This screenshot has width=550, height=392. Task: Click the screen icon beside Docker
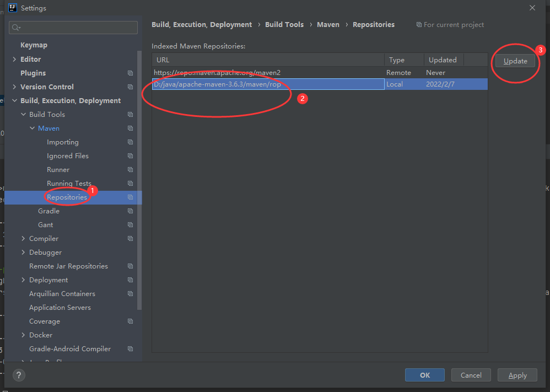(x=130, y=335)
